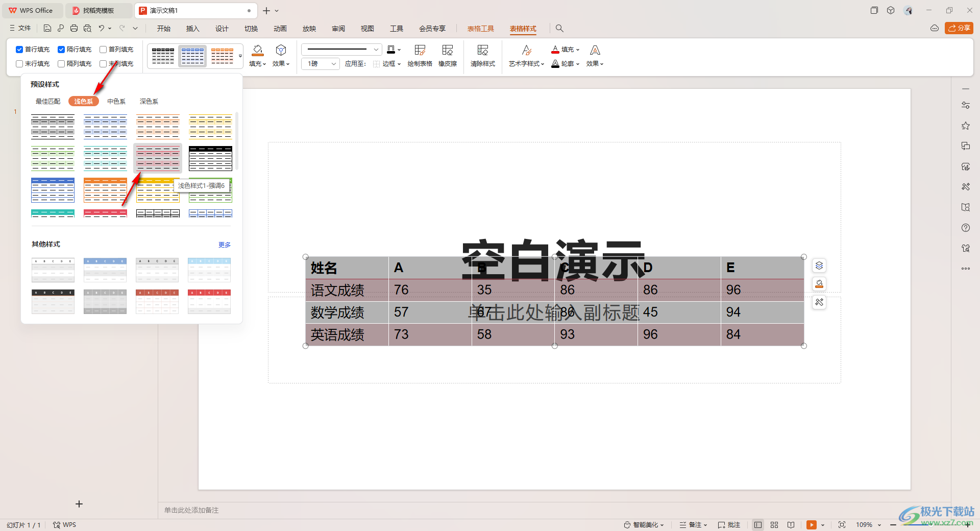Enable 末列填充 checkbox
Image resolution: width=980 pixels, height=531 pixels.
[103, 64]
